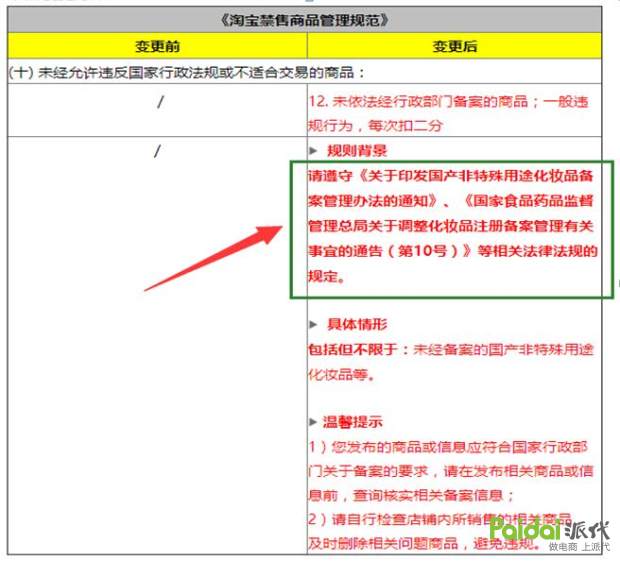Click the line 规定。
620x561 pixels.
click(327, 276)
